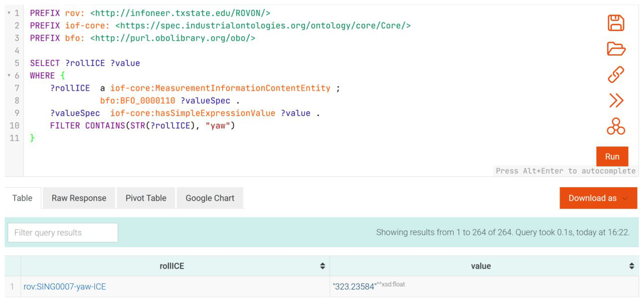The width and height of the screenshot is (644, 302).
Task: Click the rollICE column header
Action: [172, 266]
